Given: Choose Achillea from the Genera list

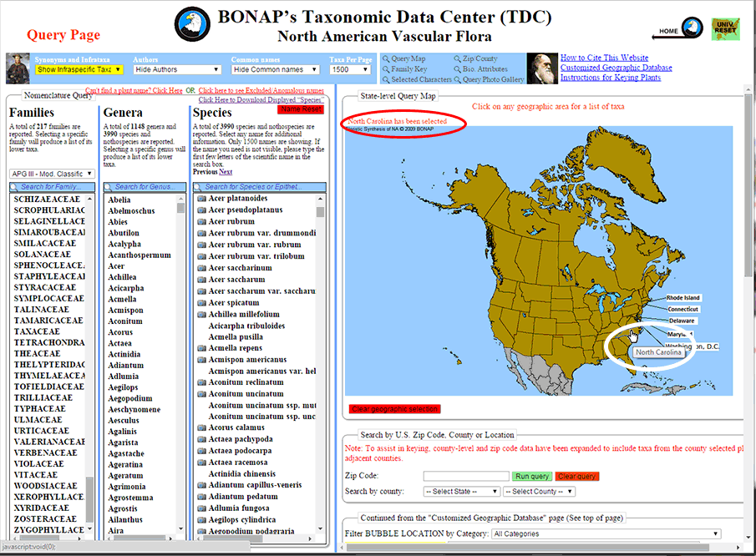Looking at the screenshot, I should click(122, 277).
